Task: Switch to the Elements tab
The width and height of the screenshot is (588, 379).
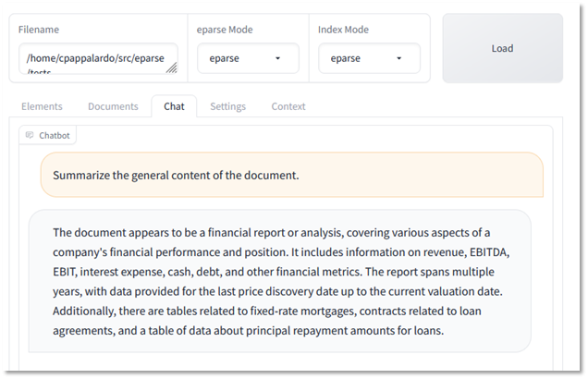Action: 42,106
